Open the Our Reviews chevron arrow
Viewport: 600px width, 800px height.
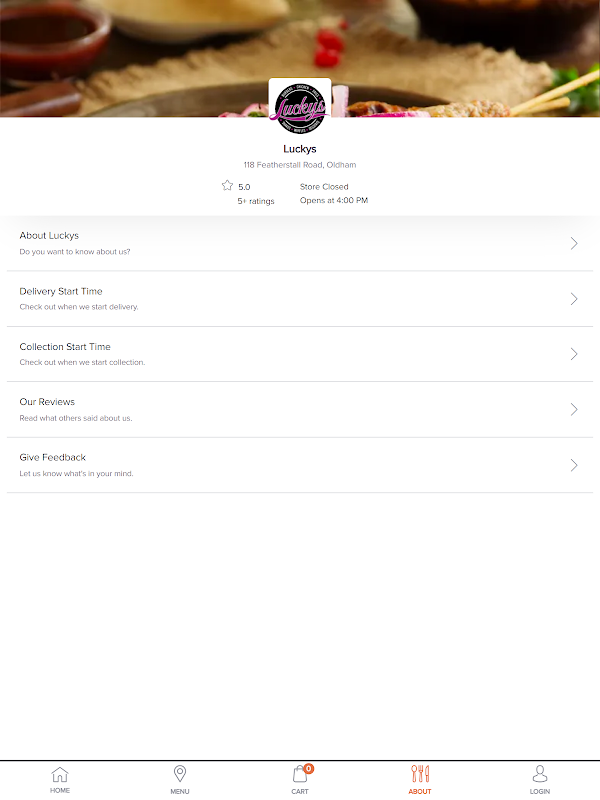point(574,409)
